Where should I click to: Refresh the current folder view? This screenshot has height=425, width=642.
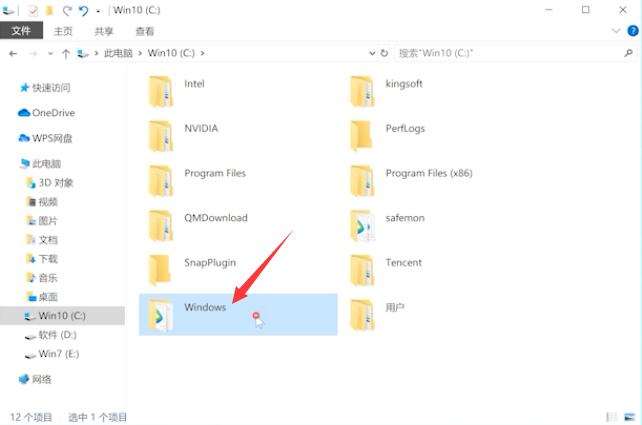pos(384,53)
